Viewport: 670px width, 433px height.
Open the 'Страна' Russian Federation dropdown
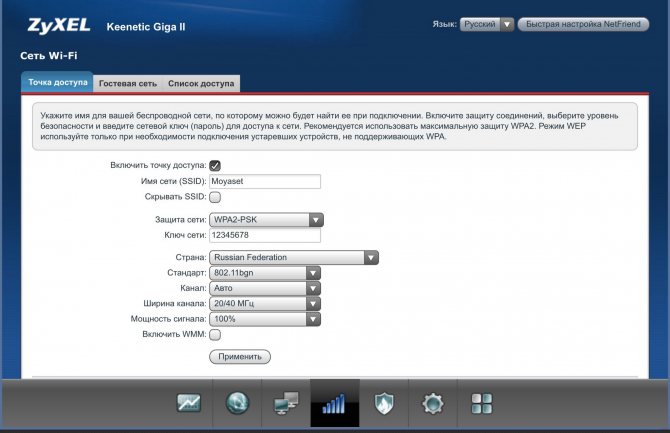tap(294, 257)
